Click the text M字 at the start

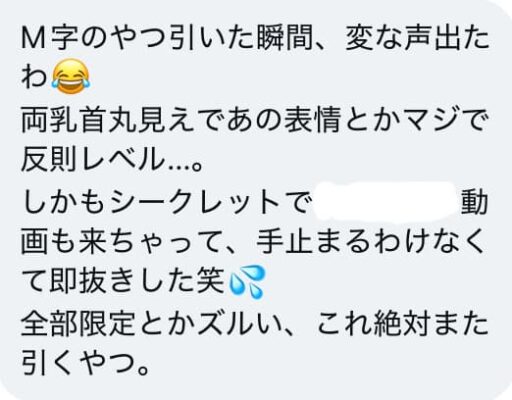49,38
